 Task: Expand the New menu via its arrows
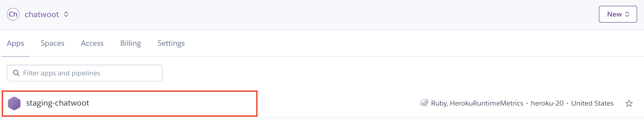point(627,14)
